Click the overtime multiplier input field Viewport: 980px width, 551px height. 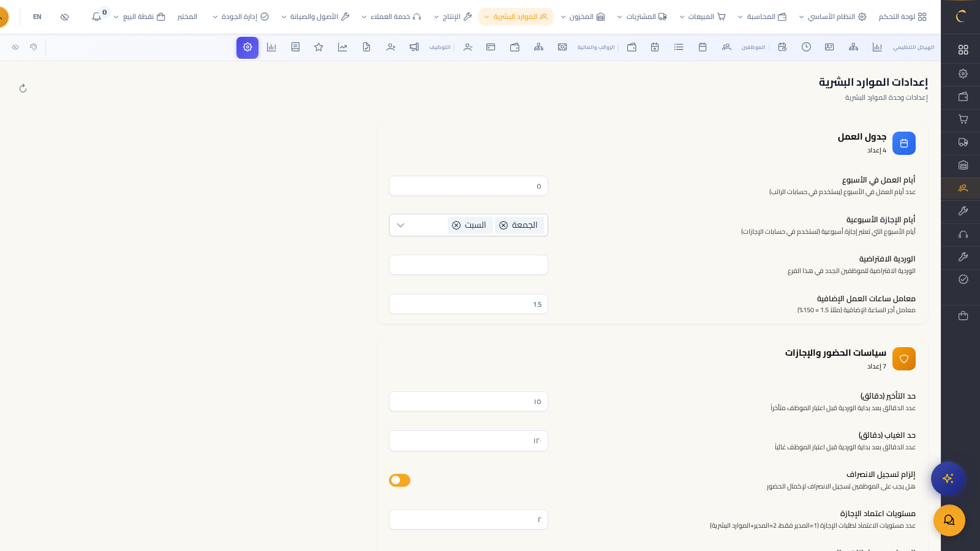pos(468,304)
